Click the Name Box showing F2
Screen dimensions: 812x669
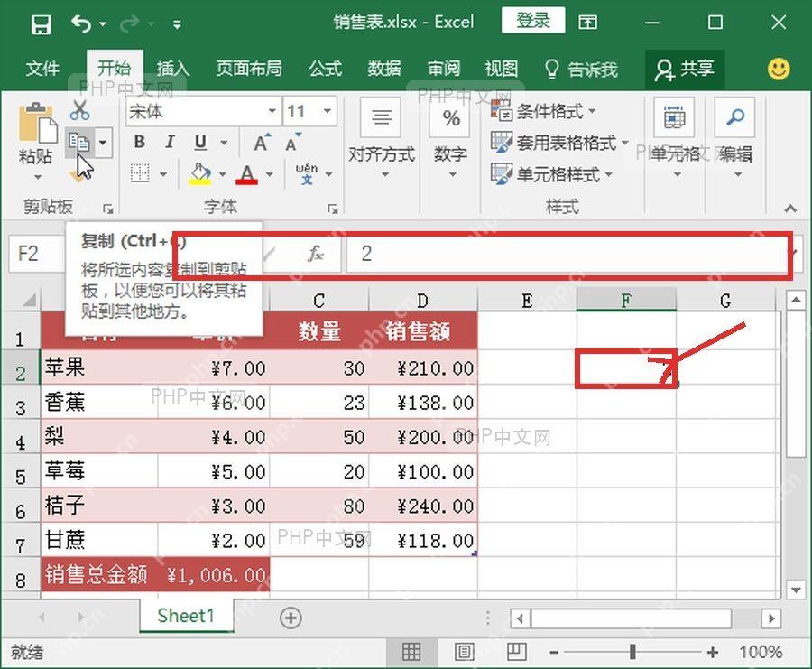37,254
